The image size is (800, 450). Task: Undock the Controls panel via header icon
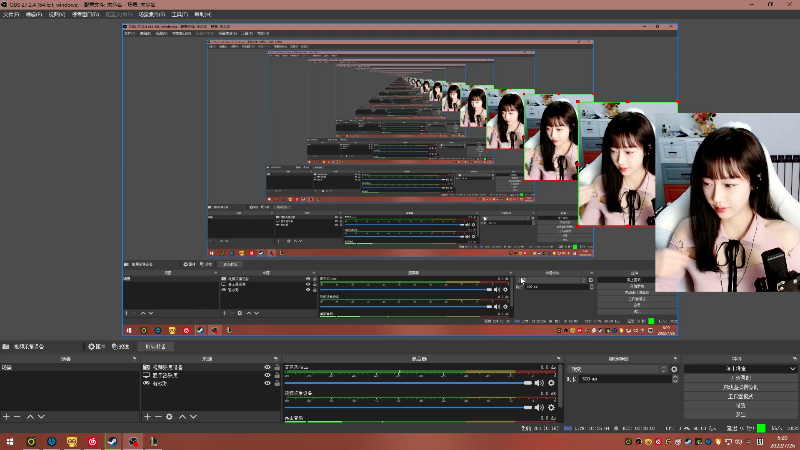pyautogui.click(x=795, y=359)
